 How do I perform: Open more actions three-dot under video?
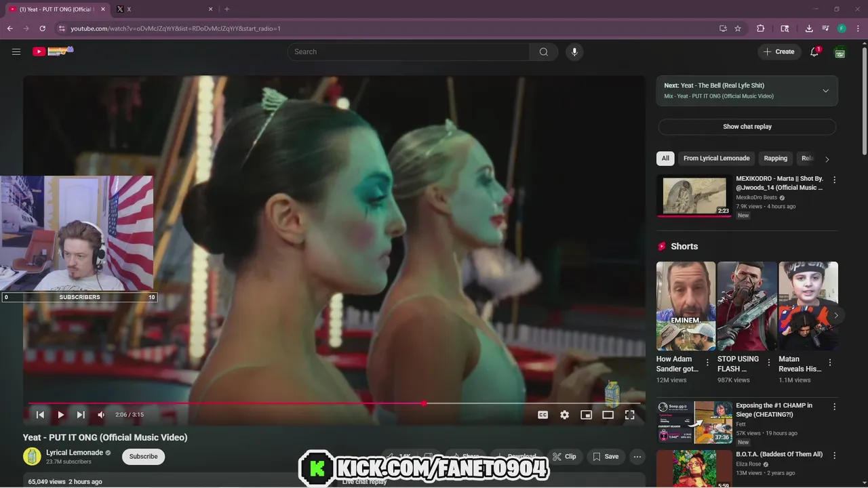point(637,457)
